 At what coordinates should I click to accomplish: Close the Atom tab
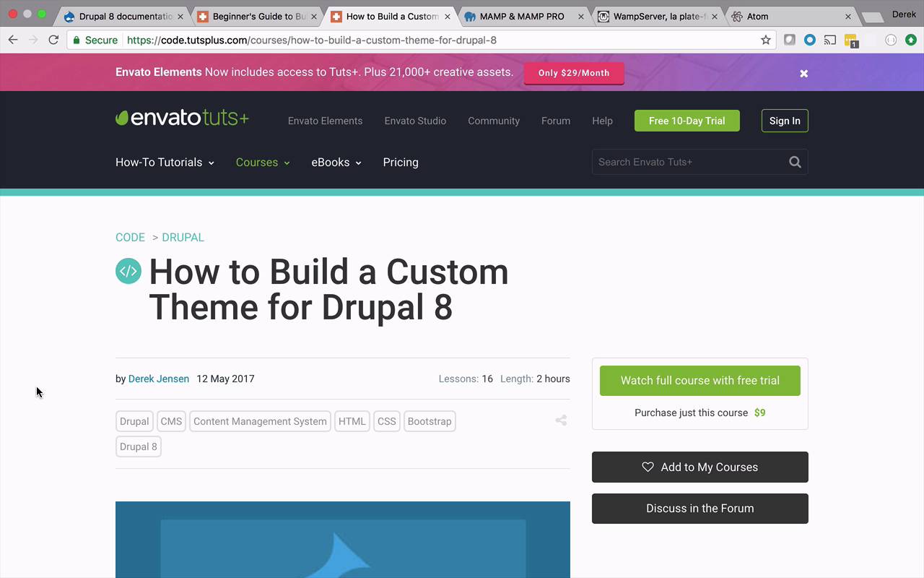coord(848,16)
